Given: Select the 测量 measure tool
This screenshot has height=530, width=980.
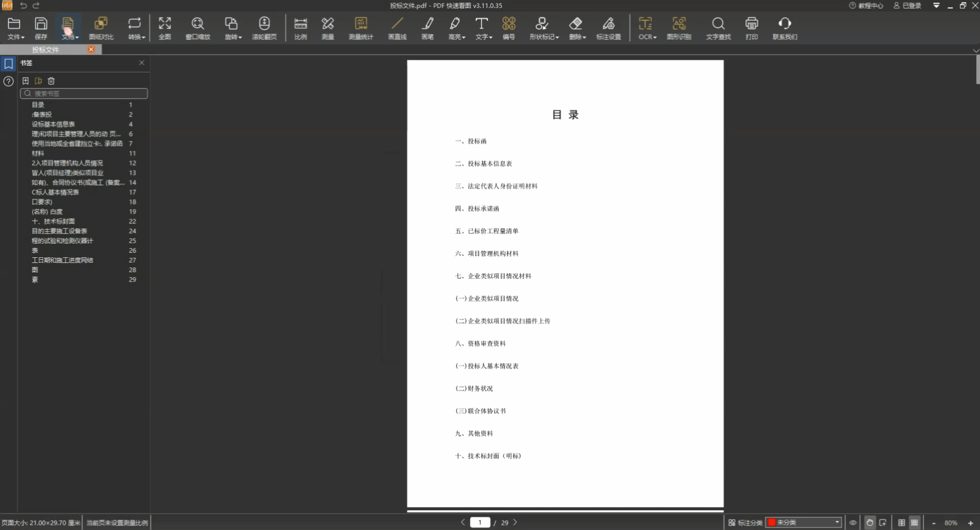Looking at the screenshot, I should [x=328, y=28].
